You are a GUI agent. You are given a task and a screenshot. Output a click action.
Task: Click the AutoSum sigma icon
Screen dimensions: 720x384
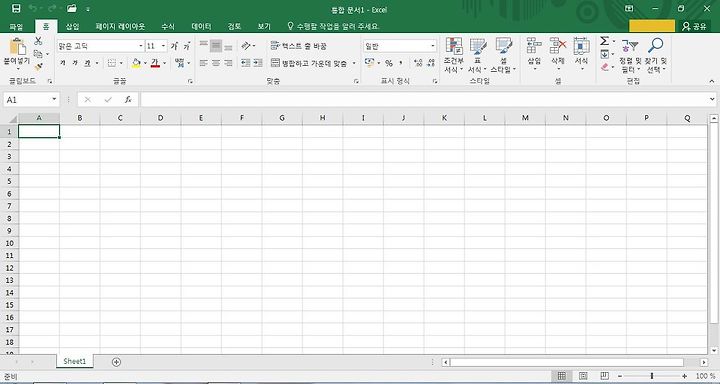tap(604, 41)
